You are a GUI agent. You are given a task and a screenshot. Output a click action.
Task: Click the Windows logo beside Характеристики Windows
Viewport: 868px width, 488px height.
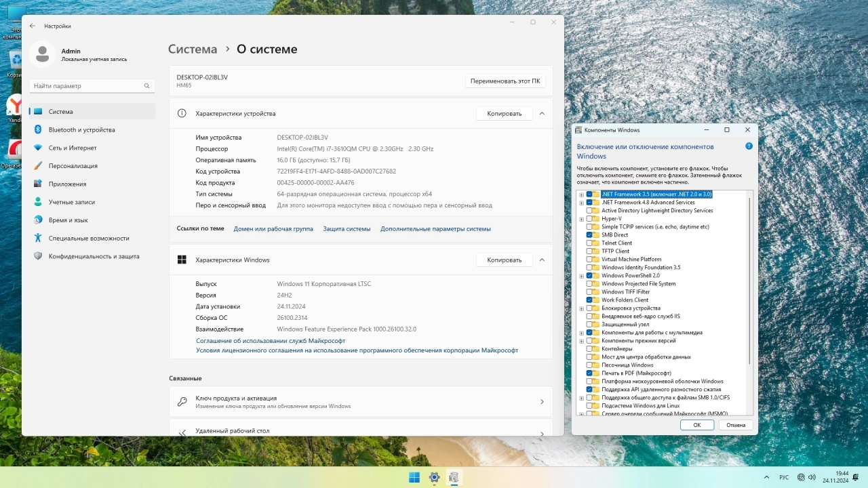coord(182,260)
